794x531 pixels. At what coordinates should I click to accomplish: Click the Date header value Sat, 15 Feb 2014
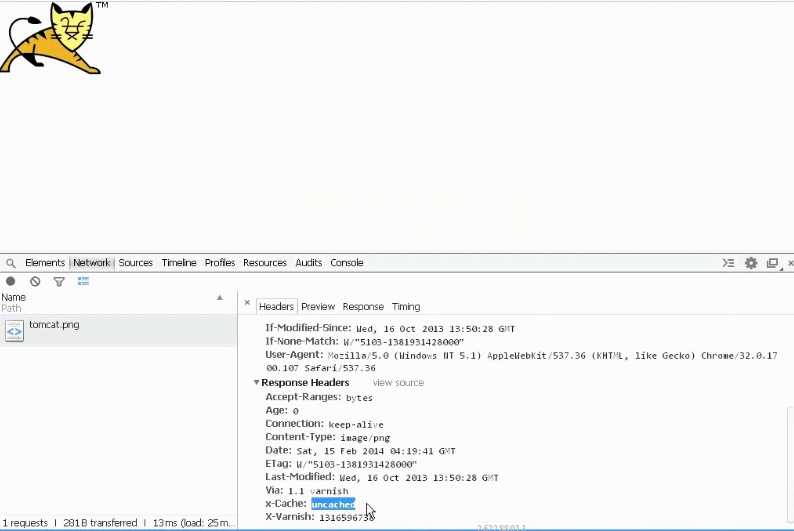point(376,451)
